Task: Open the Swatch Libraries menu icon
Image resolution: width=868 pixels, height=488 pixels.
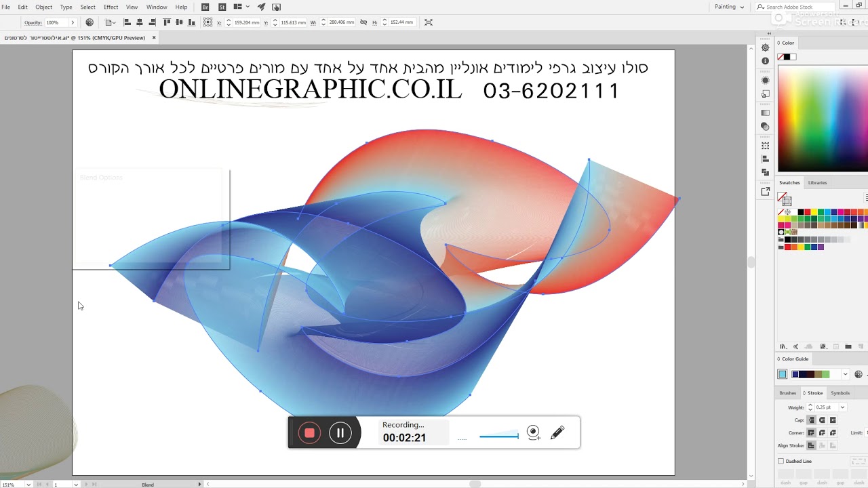Action: tap(783, 346)
